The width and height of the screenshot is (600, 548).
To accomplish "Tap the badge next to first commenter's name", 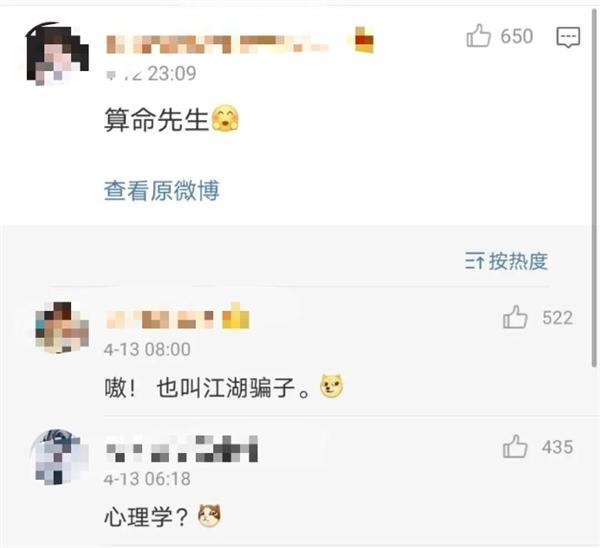I will pos(236,316).
